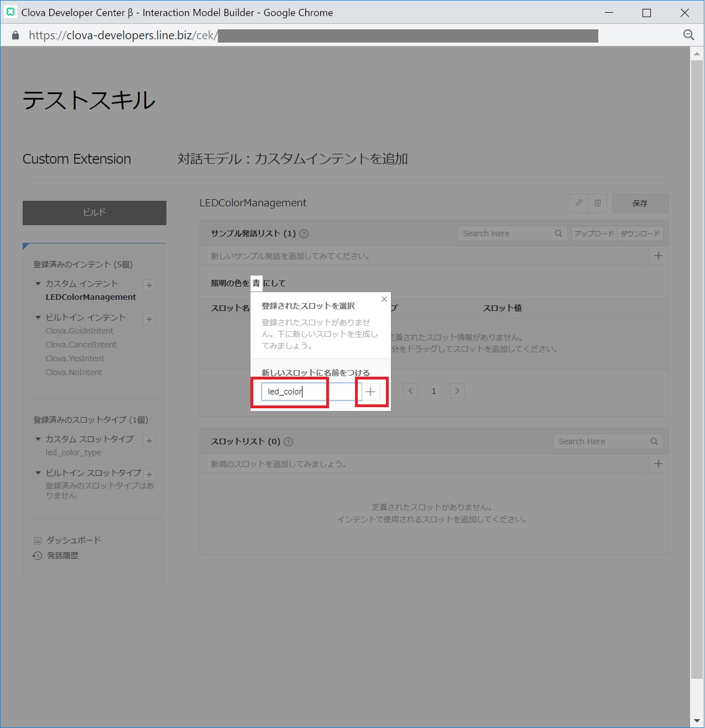Go to next page of slot table
This screenshot has width=705, height=728.
[x=457, y=391]
